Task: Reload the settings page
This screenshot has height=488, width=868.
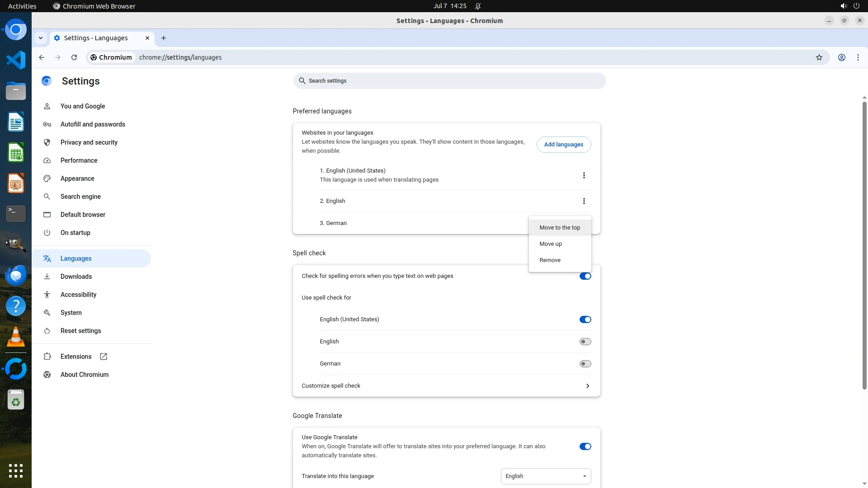Action: click(74, 57)
